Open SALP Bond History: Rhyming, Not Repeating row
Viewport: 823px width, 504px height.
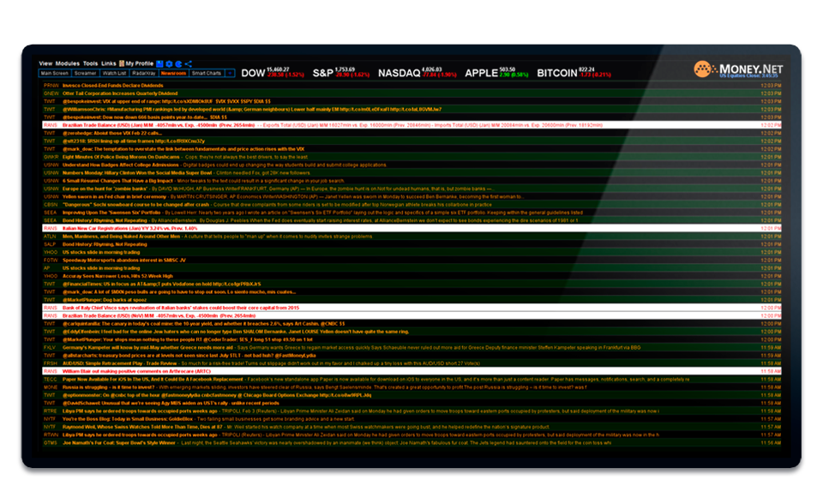(412, 244)
